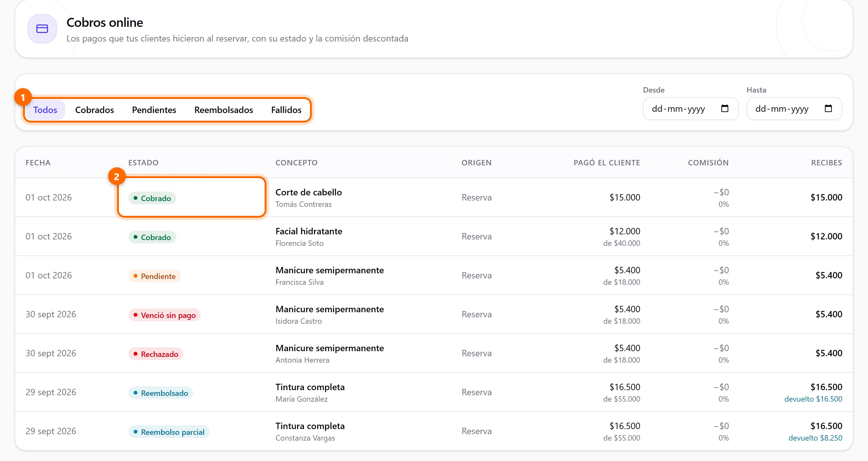The width and height of the screenshot is (868, 461).
Task: Switch to the Cobrados tab
Action: coord(94,110)
